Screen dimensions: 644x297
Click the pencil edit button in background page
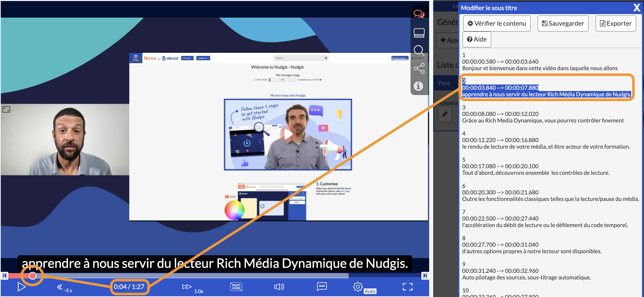445,114
